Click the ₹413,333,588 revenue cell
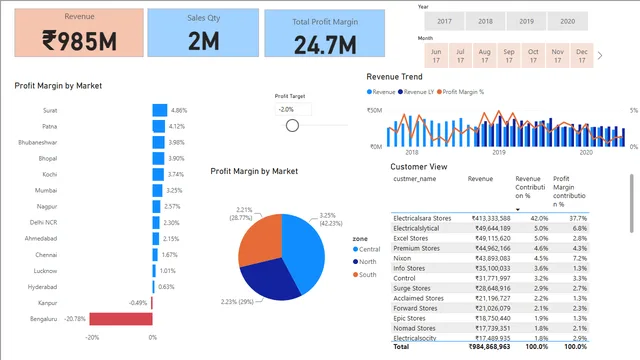640x360 pixels. pos(491,218)
